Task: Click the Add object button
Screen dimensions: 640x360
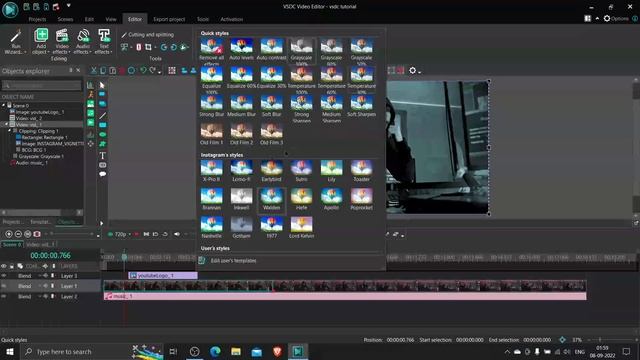Action: pyautogui.click(x=41, y=42)
